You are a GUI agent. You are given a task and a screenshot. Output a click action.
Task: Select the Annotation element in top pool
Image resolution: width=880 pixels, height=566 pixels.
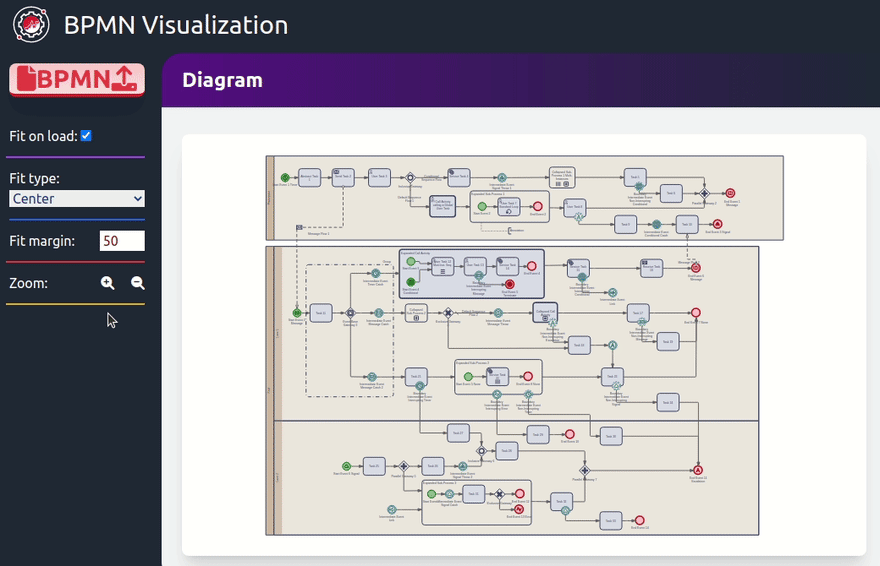point(515,231)
